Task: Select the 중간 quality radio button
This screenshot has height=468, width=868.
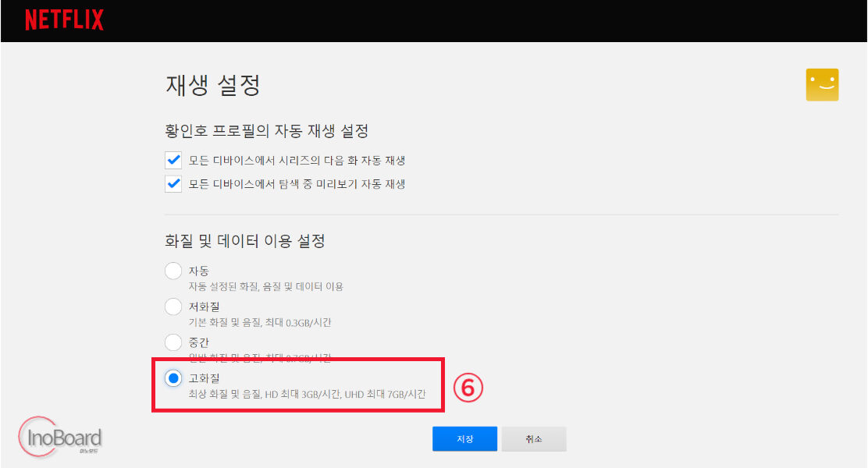Action: (x=173, y=342)
